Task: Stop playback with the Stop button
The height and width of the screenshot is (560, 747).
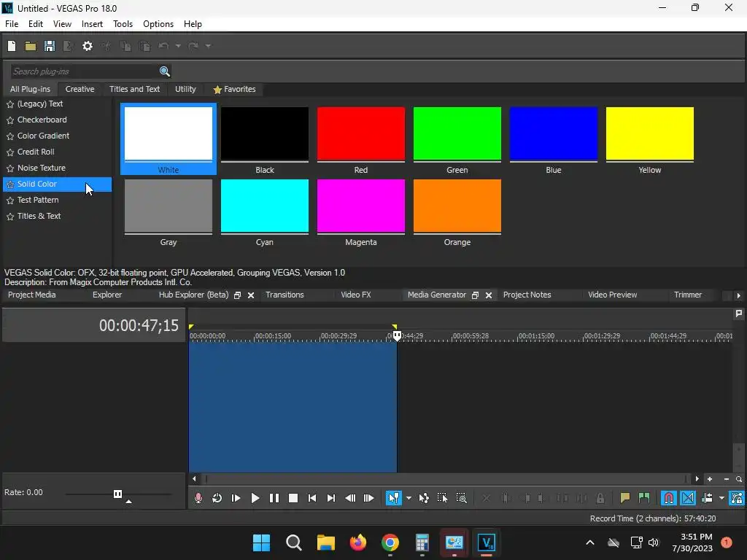Action: (293, 498)
